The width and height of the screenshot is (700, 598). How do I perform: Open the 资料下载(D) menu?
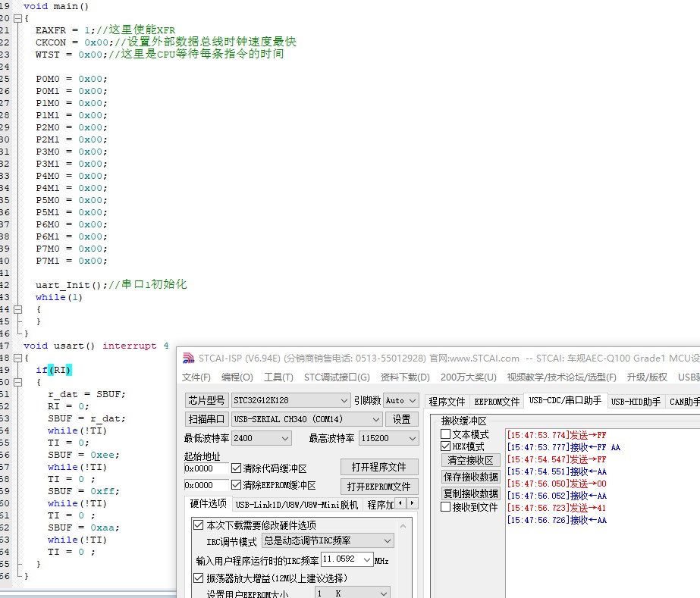tap(405, 377)
